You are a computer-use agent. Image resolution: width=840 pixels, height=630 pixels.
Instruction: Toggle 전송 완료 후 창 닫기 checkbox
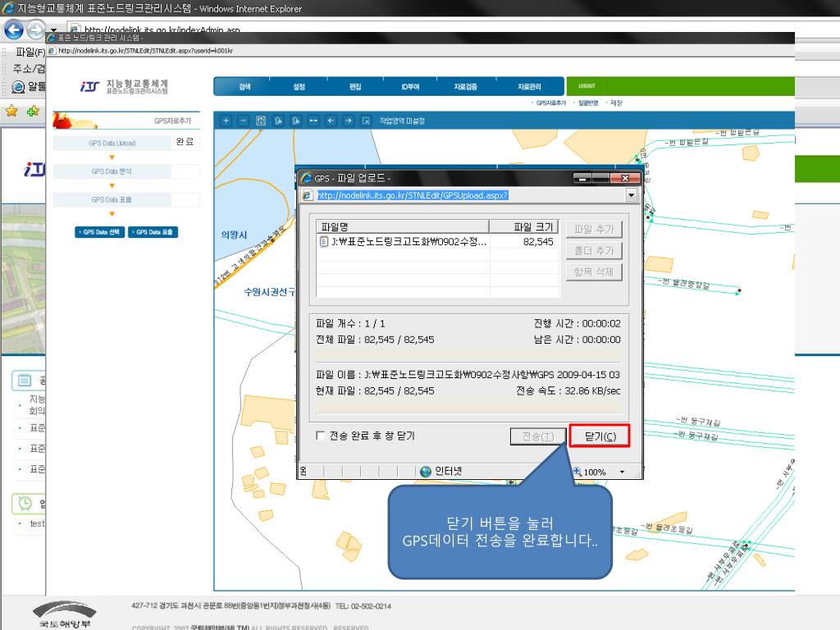(x=321, y=436)
